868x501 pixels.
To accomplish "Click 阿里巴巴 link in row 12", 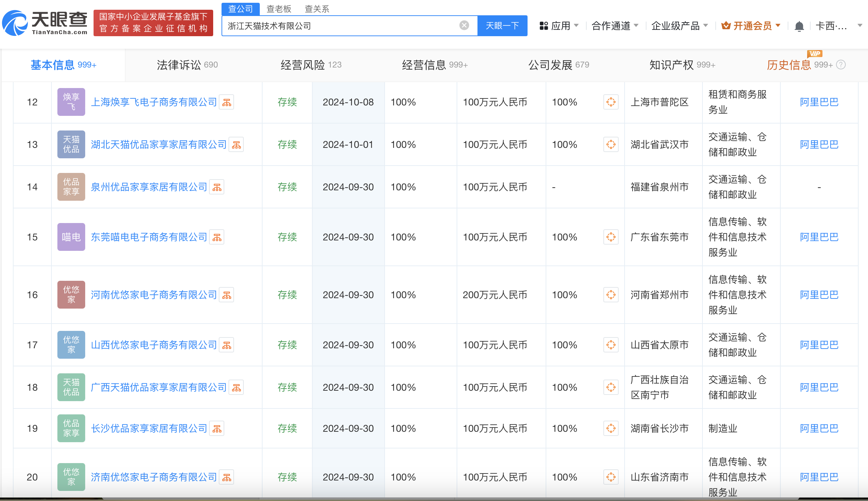I will tap(819, 102).
